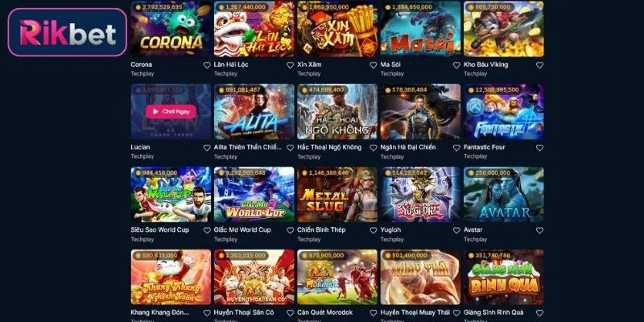Favorite the Corona game with heart icon
644x322 pixels.
tap(207, 65)
